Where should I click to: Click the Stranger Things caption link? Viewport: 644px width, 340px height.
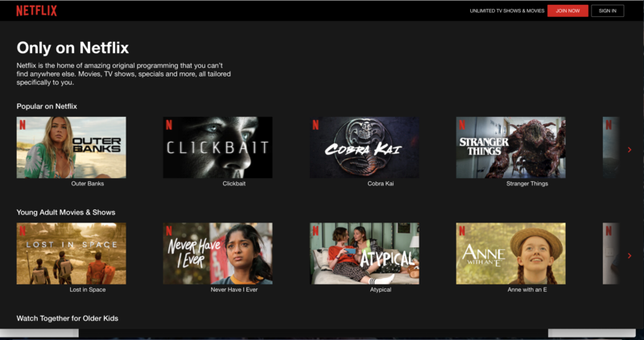528,184
